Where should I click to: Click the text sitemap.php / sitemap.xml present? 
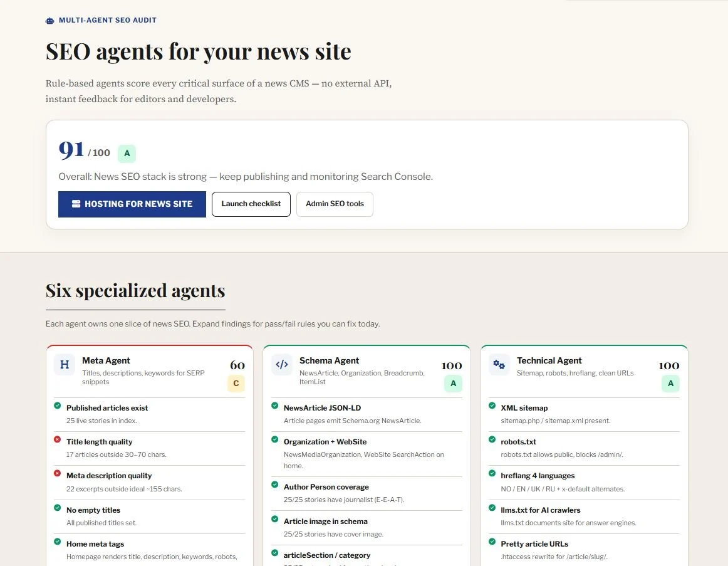click(x=555, y=421)
